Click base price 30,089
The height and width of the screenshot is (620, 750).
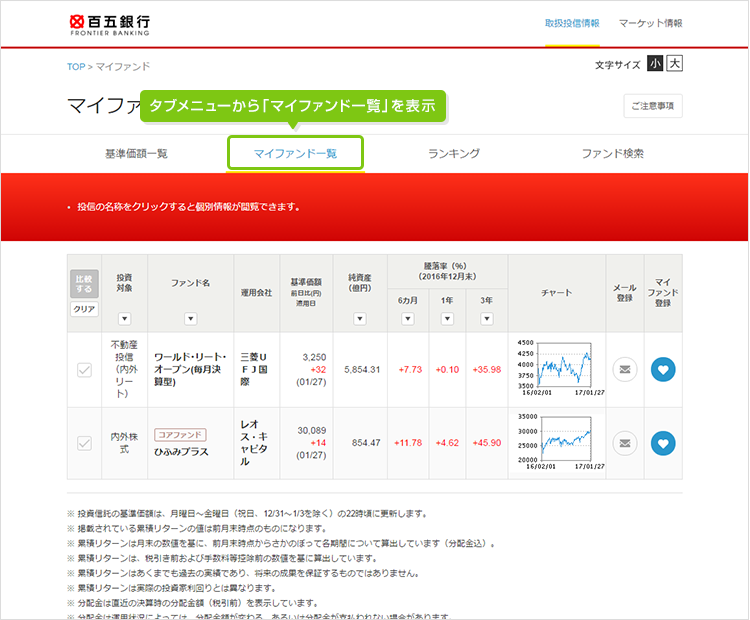point(311,431)
